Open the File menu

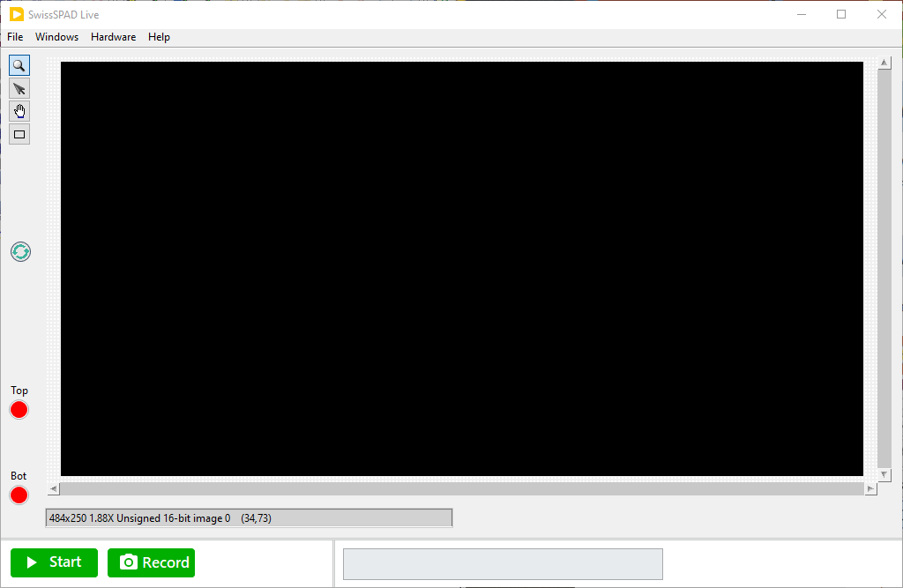tap(15, 37)
